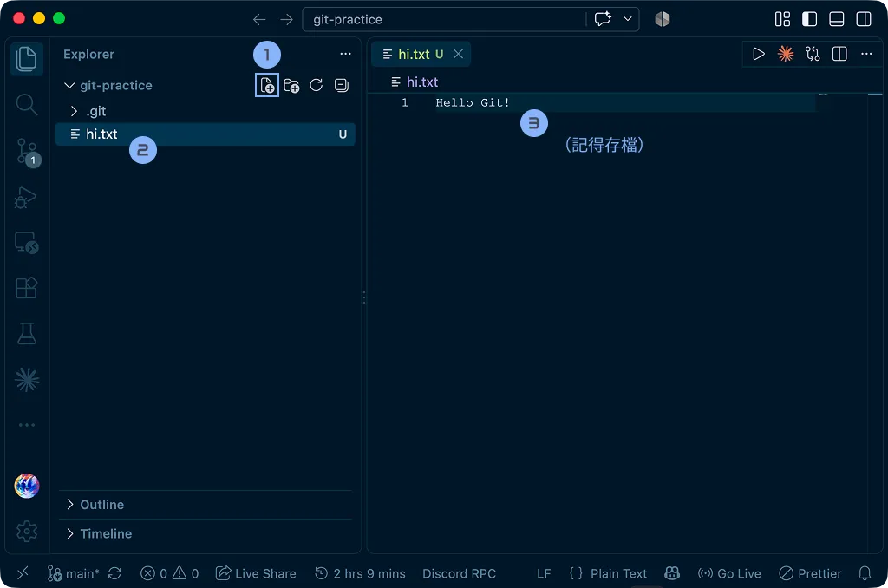Click Prettier in status bar
The width and height of the screenshot is (888, 588).
pyautogui.click(x=811, y=574)
